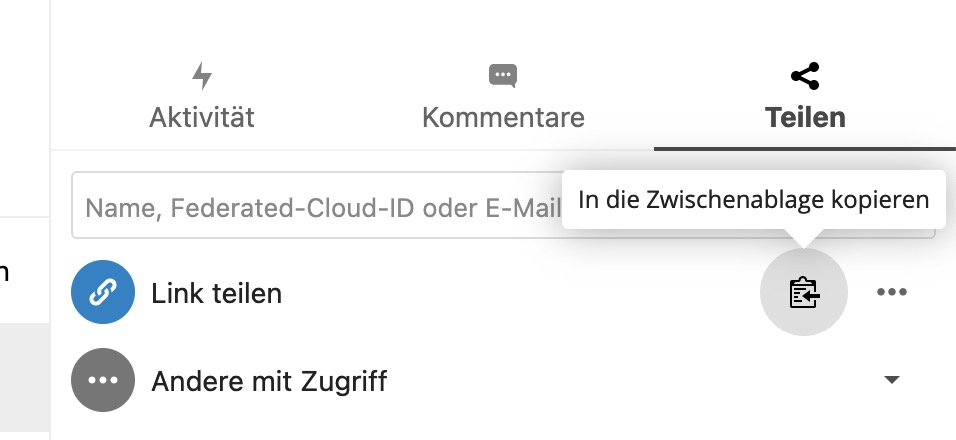Click grey ellipsis circle beside Andere mit Zugriff
Image resolution: width=956 pixels, height=440 pixels.
click(x=103, y=380)
